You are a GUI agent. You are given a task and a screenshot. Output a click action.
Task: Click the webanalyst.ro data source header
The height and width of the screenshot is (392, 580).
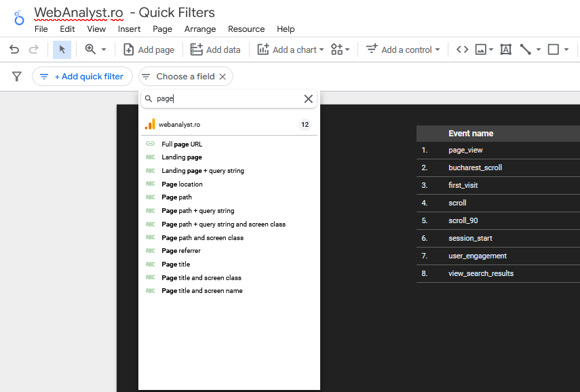point(229,125)
